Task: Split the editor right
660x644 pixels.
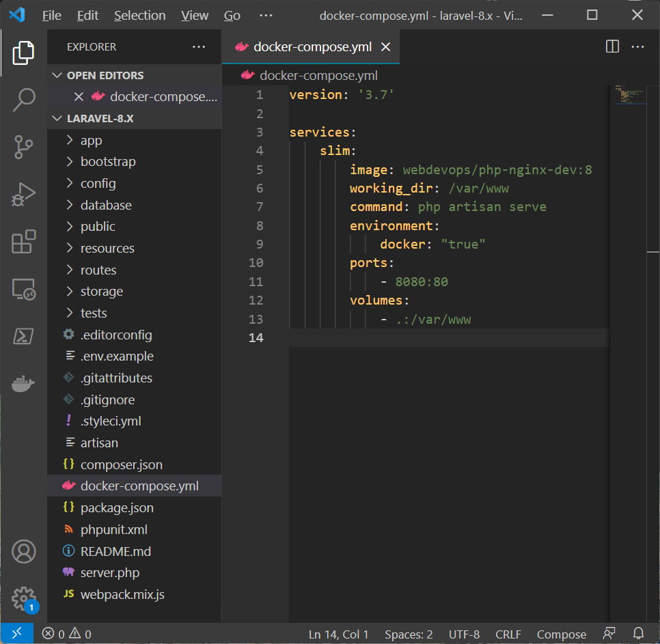Action: click(612, 46)
